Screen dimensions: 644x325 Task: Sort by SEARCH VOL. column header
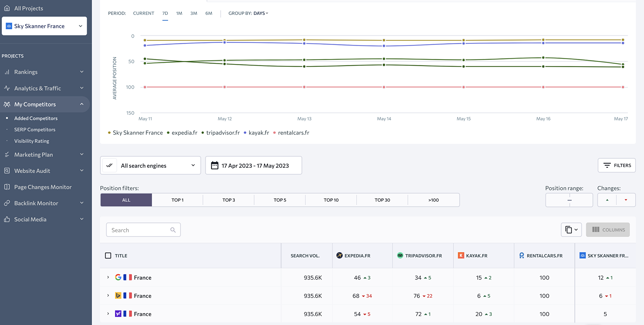[x=305, y=256]
